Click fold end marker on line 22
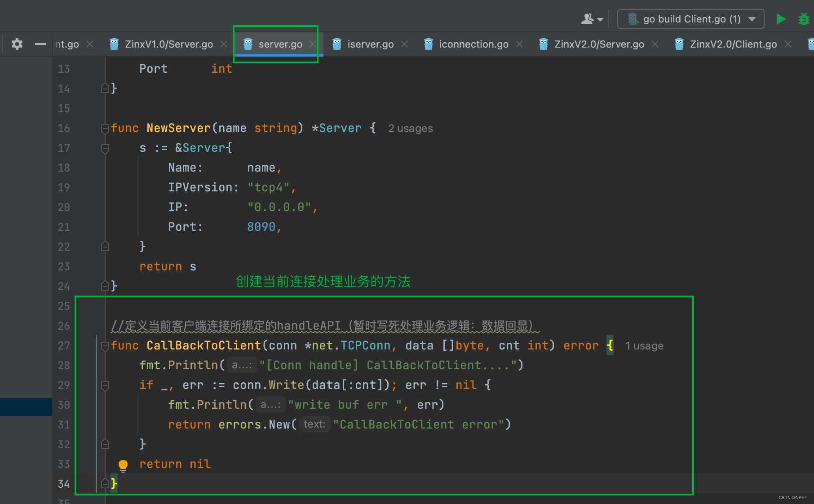The width and height of the screenshot is (814, 504). [x=105, y=247]
